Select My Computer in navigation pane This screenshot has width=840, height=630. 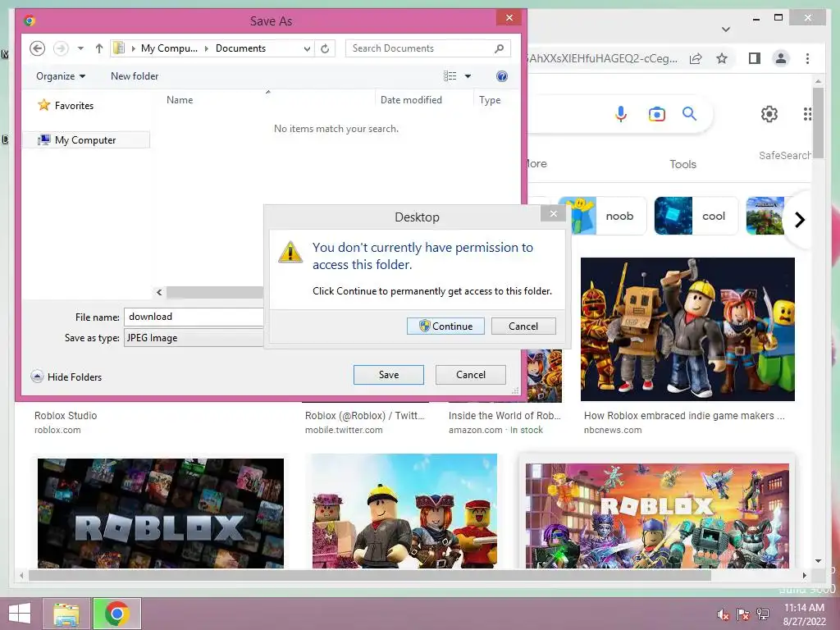[85, 139]
